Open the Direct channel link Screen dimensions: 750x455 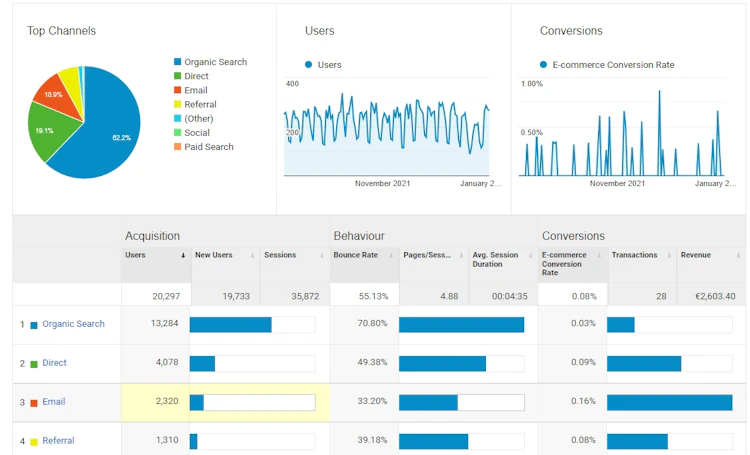click(x=55, y=363)
